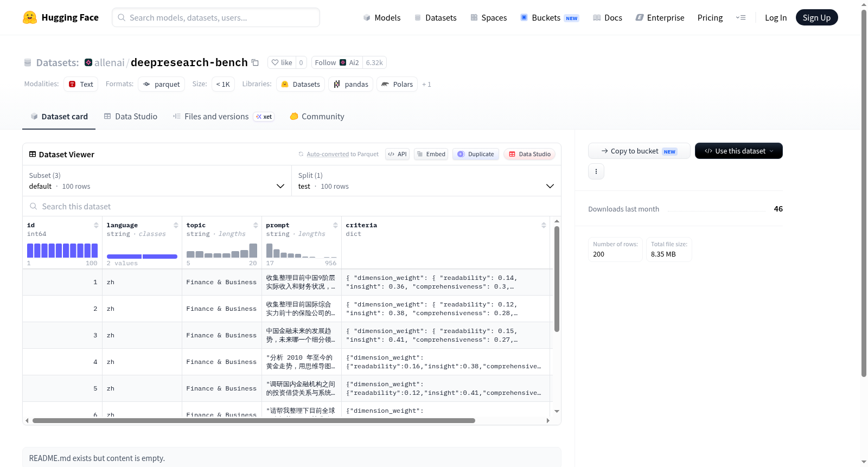Viewport: 868px width, 467px height.
Task: Sort the criteria column with its arrows
Action: pyautogui.click(x=544, y=225)
